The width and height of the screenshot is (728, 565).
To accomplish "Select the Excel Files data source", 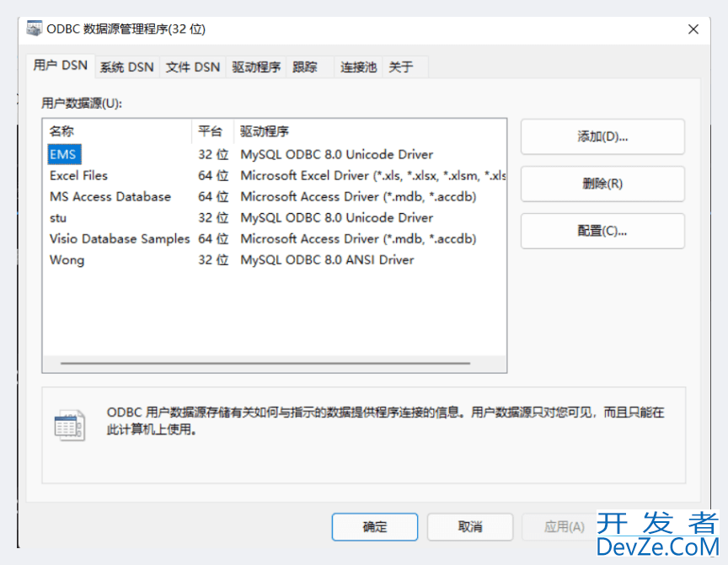I will point(78,176).
